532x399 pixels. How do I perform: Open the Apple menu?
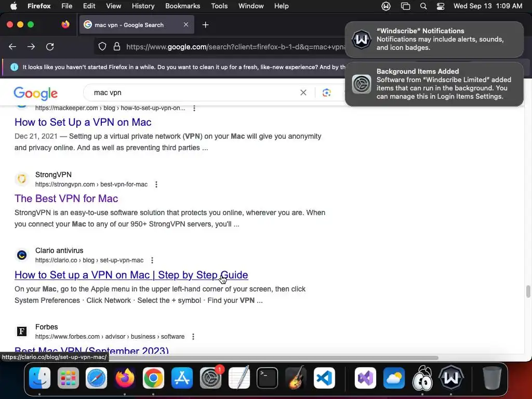(x=14, y=6)
